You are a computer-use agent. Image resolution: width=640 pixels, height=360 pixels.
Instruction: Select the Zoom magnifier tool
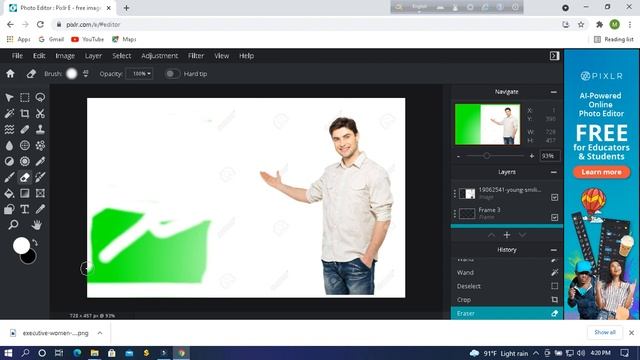[x=13, y=225]
